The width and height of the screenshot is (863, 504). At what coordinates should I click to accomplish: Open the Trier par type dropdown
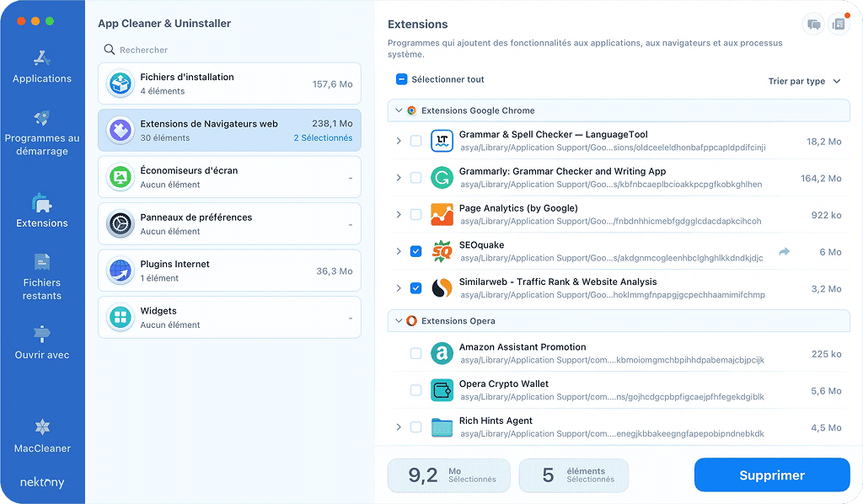[x=804, y=81]
